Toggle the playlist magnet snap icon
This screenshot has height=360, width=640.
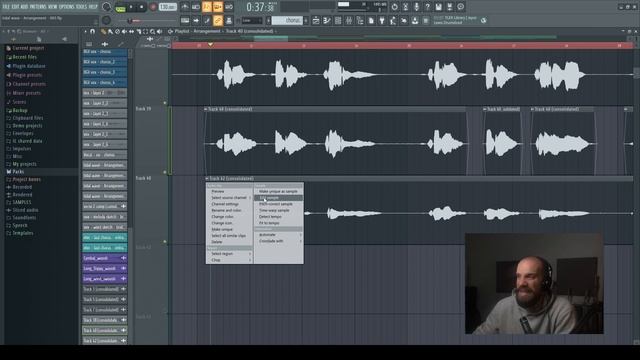tap(93, 31)
